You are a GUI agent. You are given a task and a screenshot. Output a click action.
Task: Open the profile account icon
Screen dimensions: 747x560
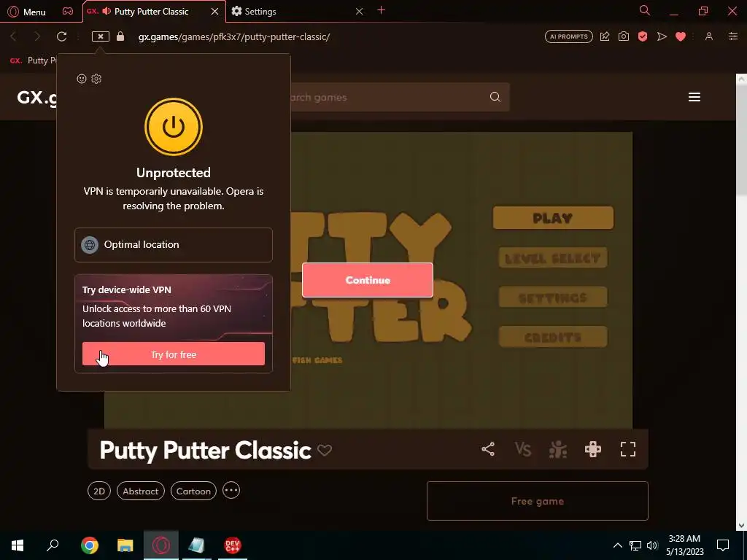click(x=709, y=36)
